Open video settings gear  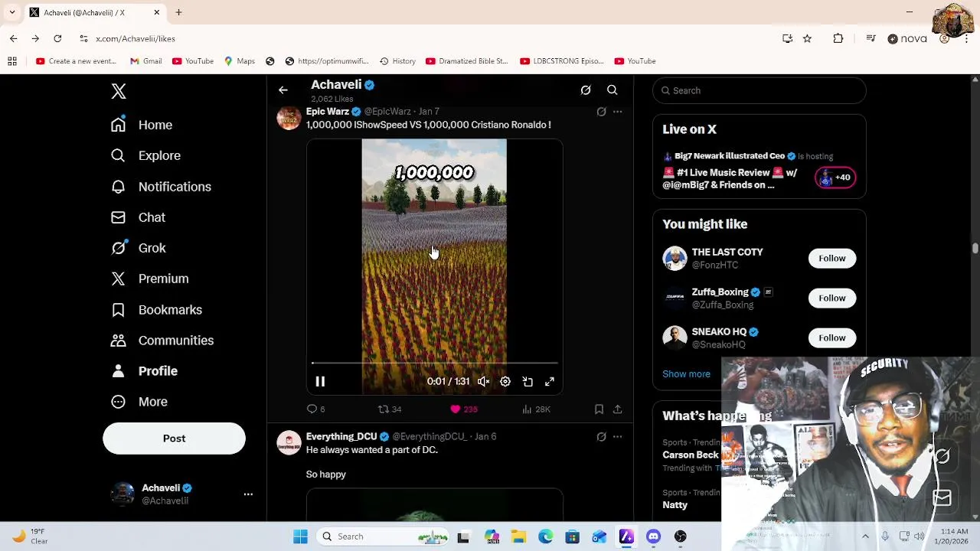(505, 381)
